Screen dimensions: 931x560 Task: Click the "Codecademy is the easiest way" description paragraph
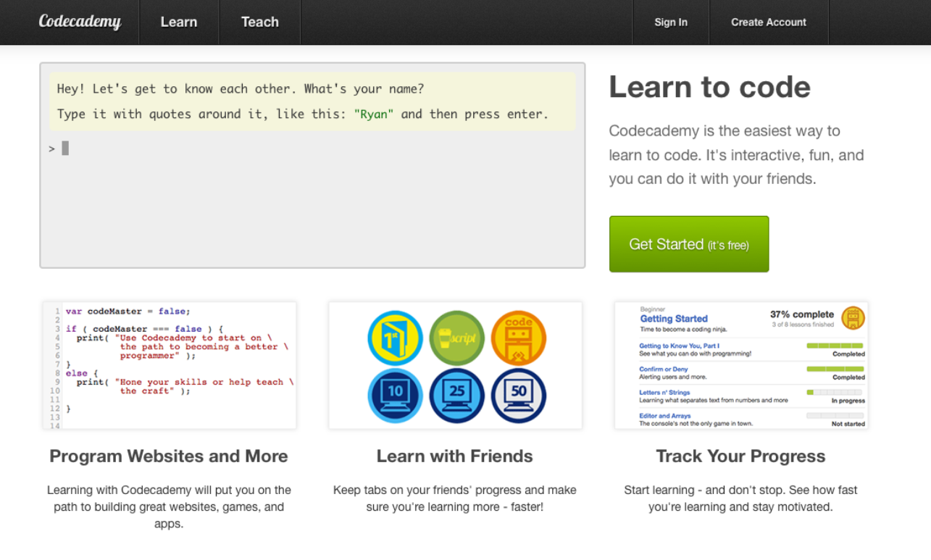pyautogui.click(x=736, y=155)
